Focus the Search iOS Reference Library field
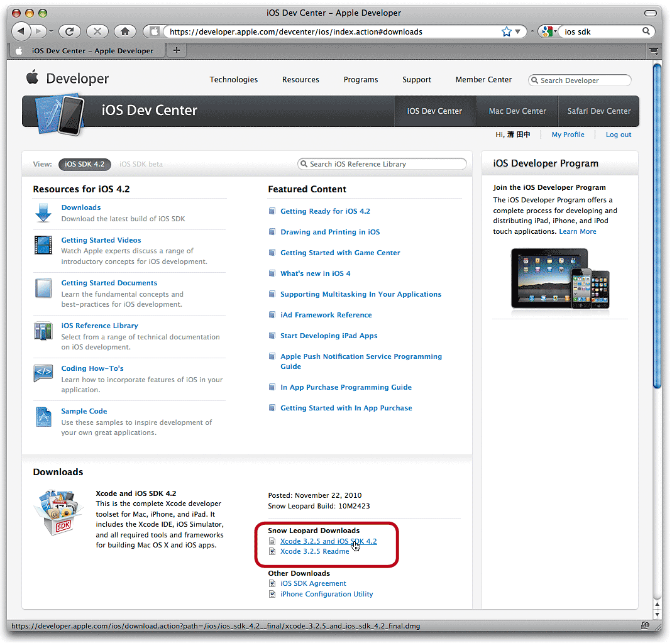Image resolution: width=672 pixels, height=643 pixels. click(x=382, y=164)
